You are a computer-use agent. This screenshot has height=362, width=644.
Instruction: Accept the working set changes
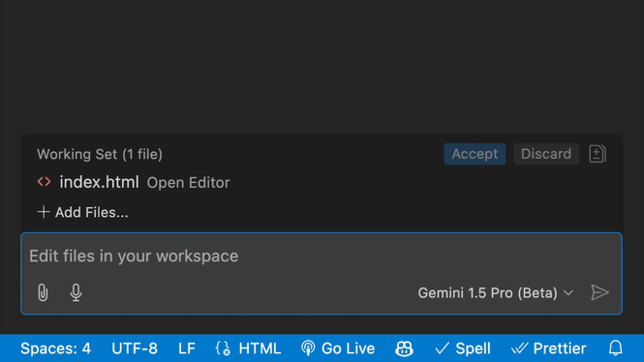coord(475,154)
